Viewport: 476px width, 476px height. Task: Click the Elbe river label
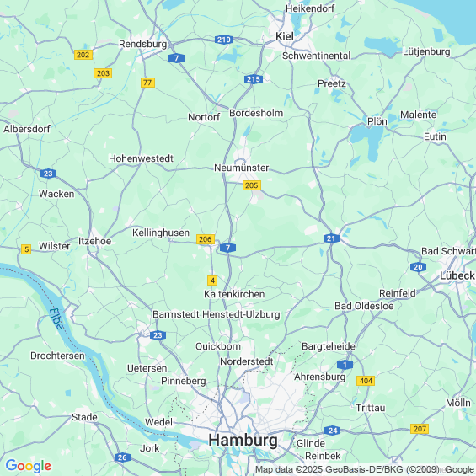coord(56,318)
